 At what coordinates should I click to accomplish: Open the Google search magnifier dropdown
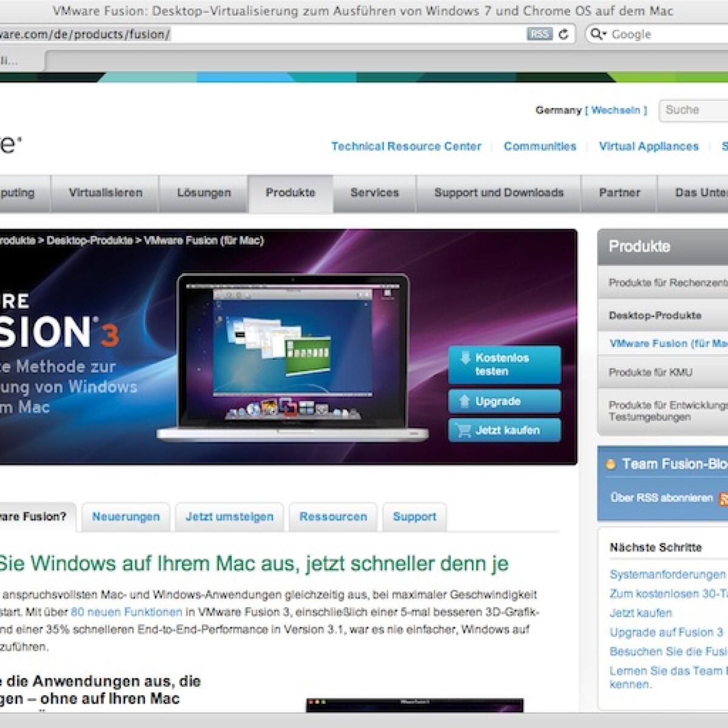[598, 34]
